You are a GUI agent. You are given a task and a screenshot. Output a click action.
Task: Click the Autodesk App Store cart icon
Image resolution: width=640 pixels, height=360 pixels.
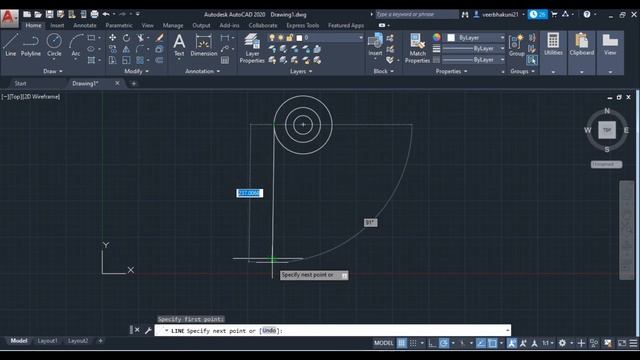coord(554,14)
